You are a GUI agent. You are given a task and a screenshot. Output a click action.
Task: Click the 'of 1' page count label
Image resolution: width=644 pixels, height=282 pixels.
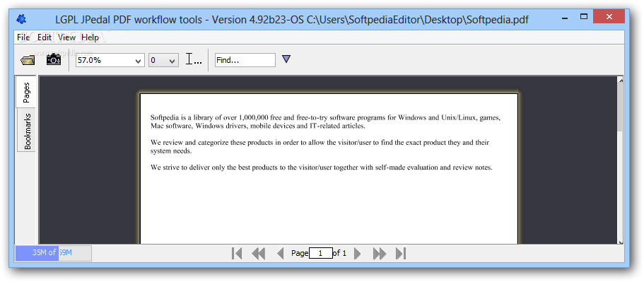pyautogui.click(x=339, y=253)
